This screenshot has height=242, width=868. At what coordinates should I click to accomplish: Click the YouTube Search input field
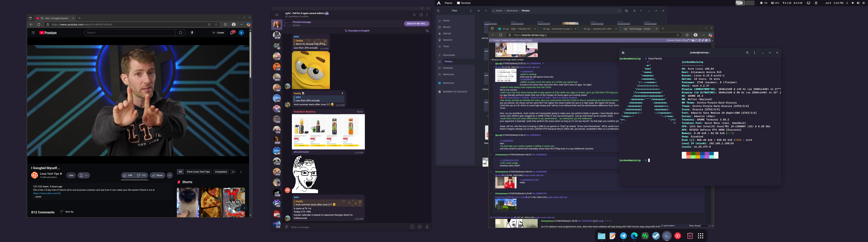[x=130, y=33]
